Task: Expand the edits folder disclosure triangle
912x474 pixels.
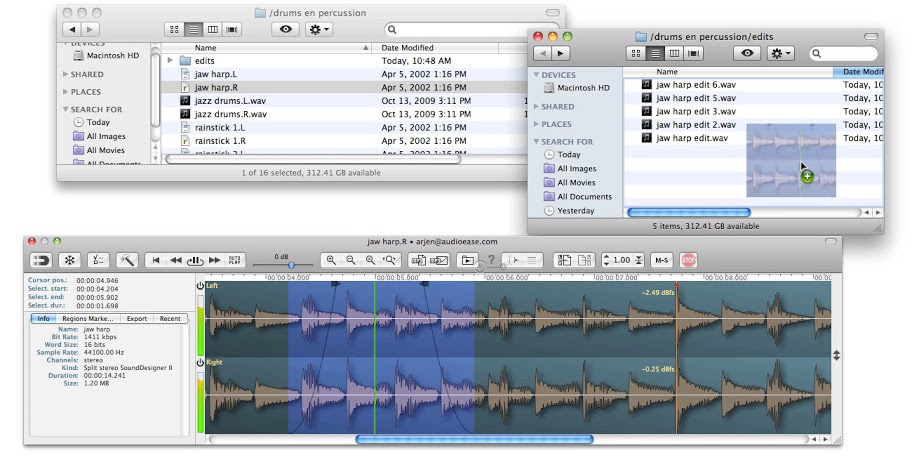Action: 171,61
